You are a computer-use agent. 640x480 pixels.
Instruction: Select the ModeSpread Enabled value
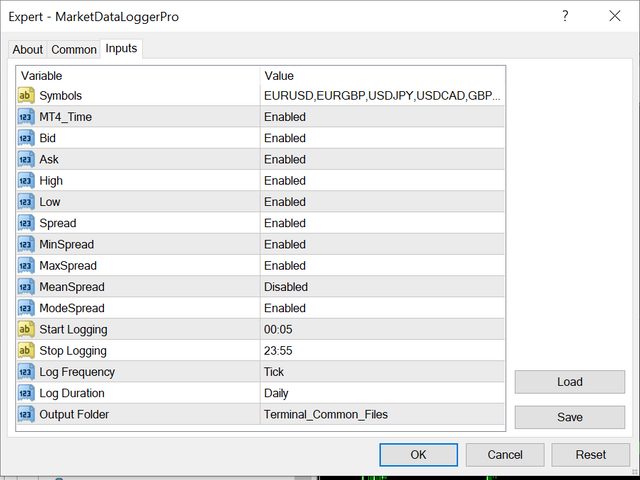click(x=285, y=308)
